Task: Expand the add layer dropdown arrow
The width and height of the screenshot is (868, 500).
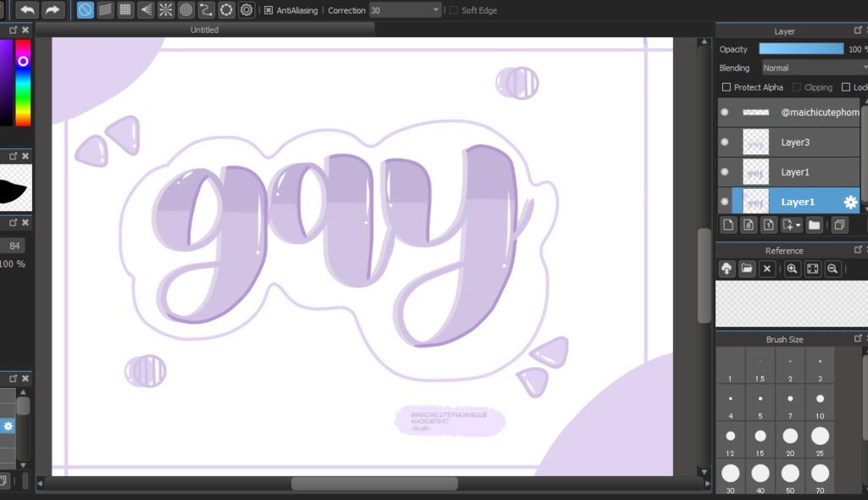Action: (798, 225)
